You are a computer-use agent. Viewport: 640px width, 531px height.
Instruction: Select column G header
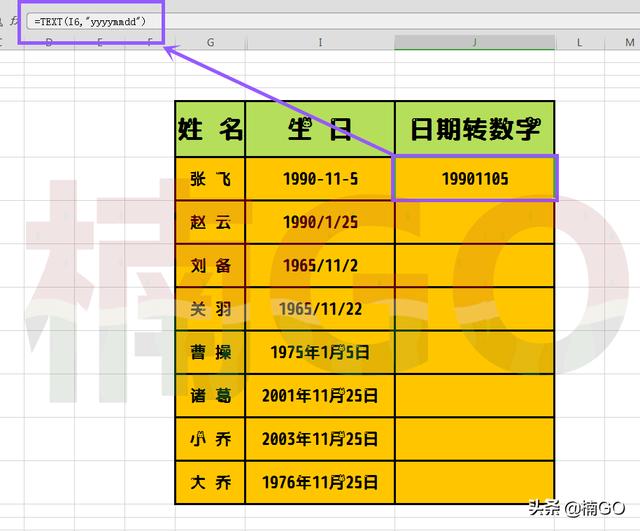coord(210,42)
